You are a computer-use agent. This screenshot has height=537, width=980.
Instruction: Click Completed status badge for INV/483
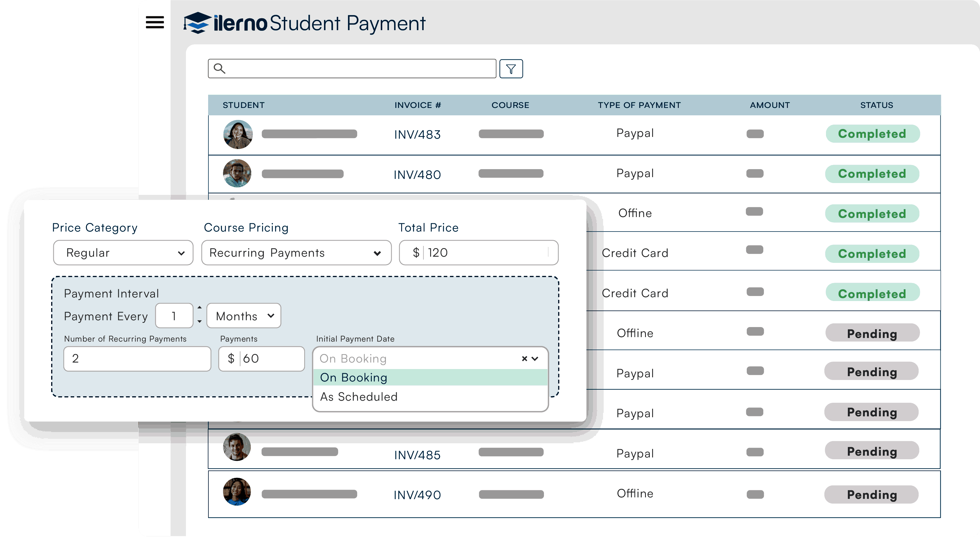click(x=872, y=134)
